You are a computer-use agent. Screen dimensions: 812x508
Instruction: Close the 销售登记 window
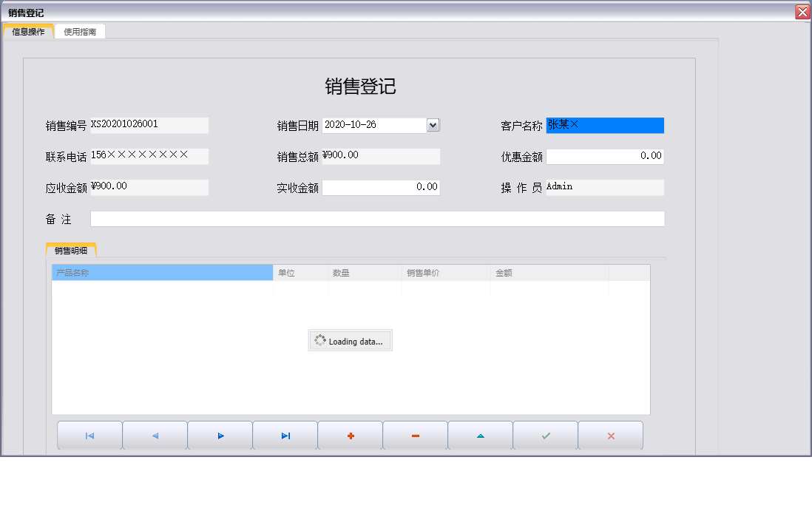802,11
